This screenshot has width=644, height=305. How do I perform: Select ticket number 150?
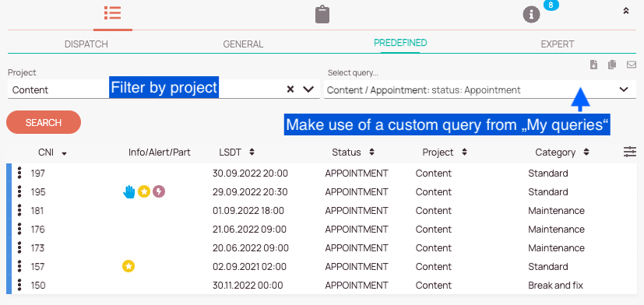coord(38,286)
